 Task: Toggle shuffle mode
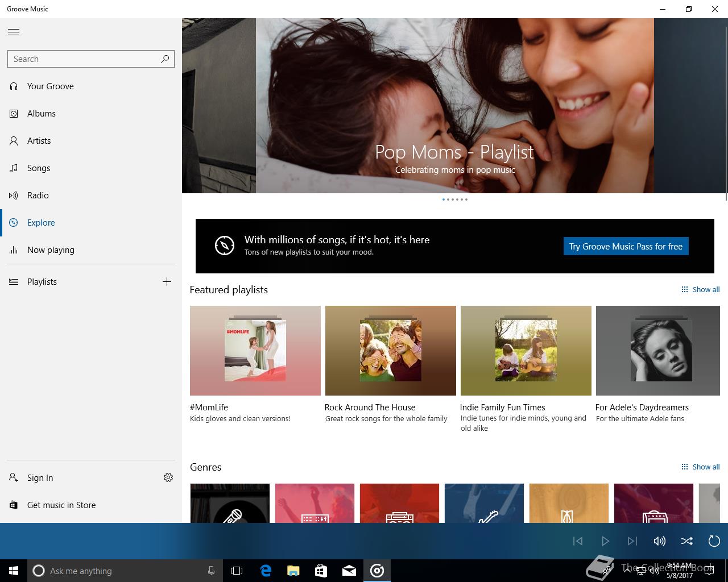(687, 541)
